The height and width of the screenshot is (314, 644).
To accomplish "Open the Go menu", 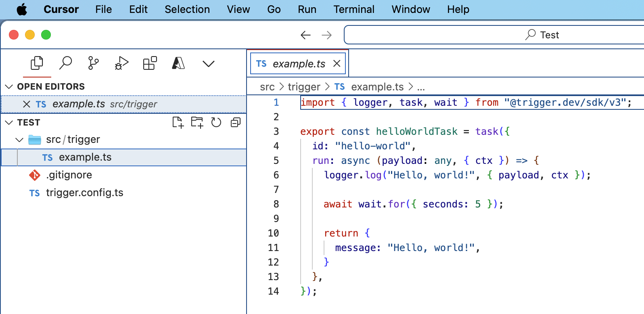I will click(274, 9).
